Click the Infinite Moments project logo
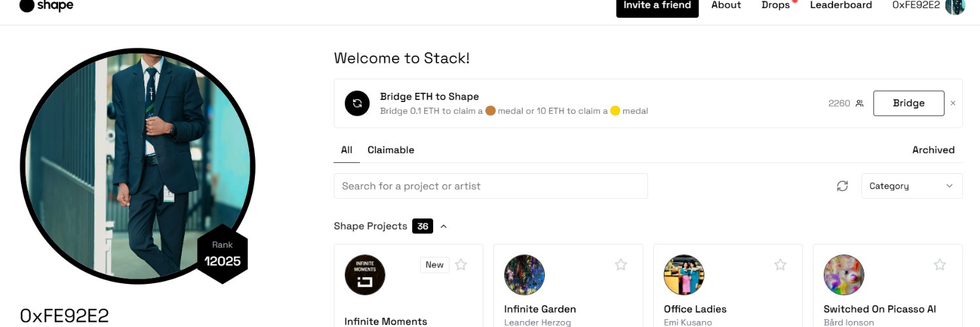The width and height of the screenshot is (980, 327). (x=365, y=275)
